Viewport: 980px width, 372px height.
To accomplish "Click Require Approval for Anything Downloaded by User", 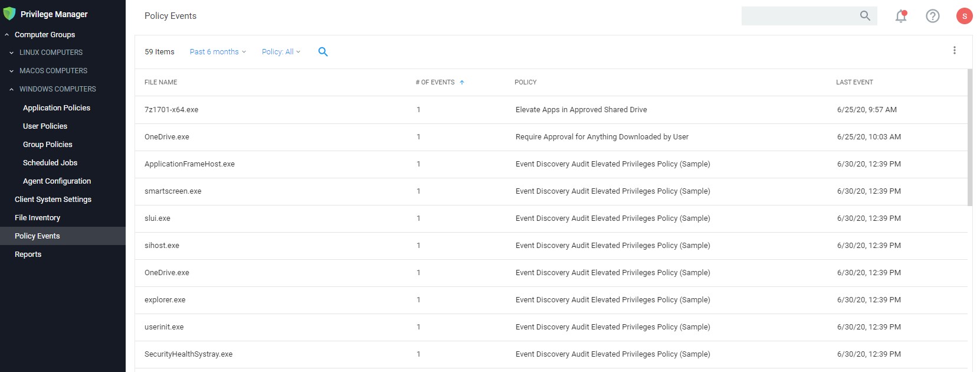I will point(602,137).
